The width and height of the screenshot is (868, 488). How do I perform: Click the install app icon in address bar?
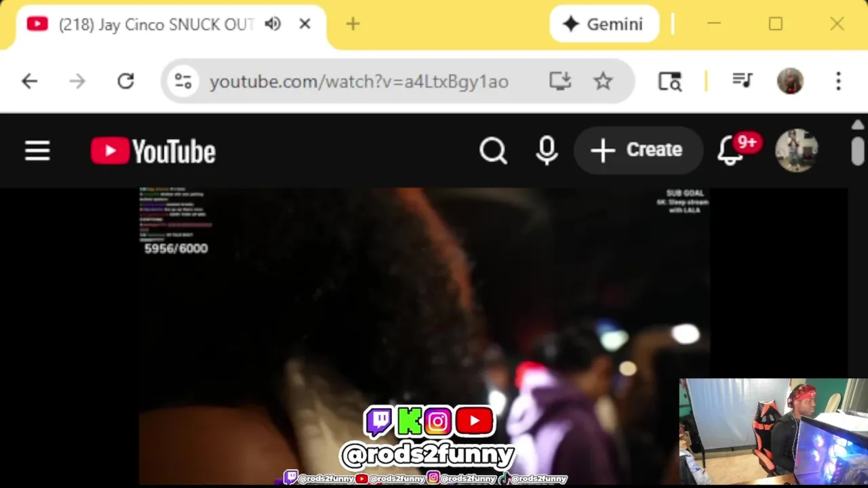click(x=560, y=81)
